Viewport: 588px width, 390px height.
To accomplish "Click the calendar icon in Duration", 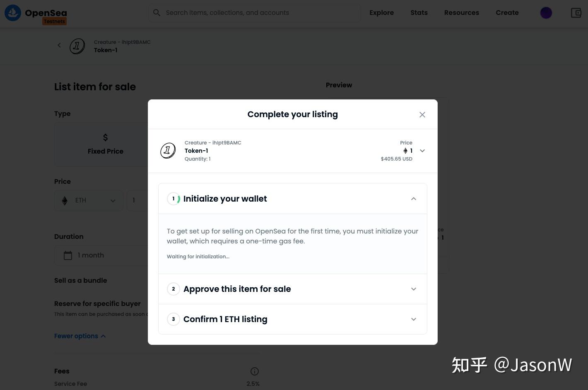I will [68, 255].
